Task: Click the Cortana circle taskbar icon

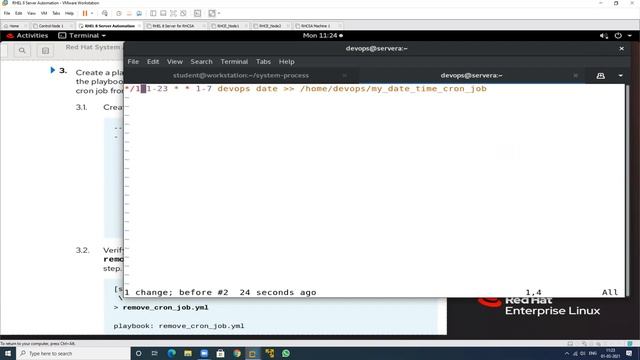Action: point(138,353)
